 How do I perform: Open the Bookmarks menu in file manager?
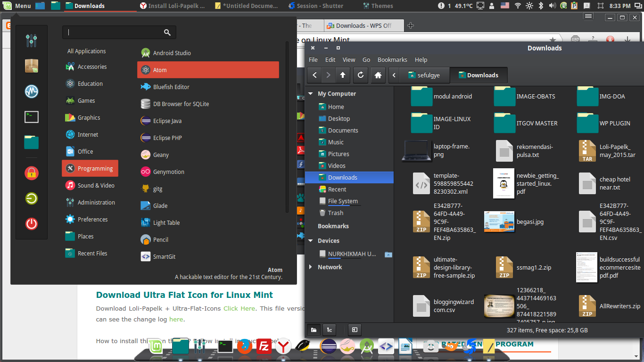click(x=392, y=59)
